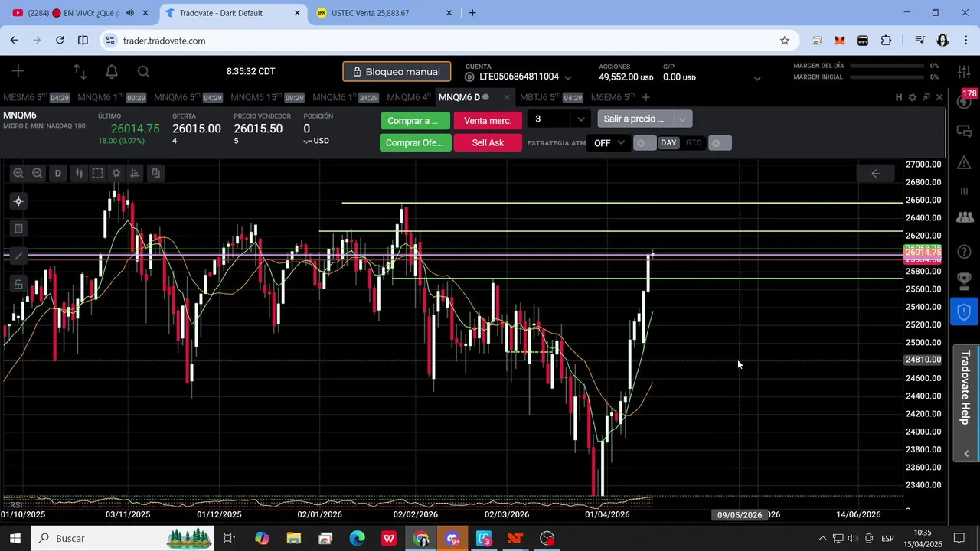Zoom out on the chart
The width and height of the screenshot is (980, 551).
coord(38,173)
